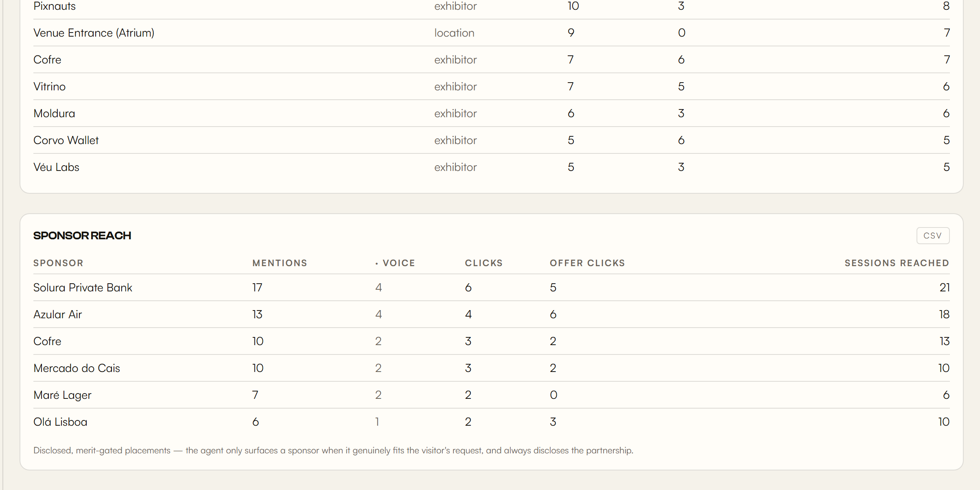Click the disclosed merit-gated placements footnote
Viewport: 980px width, 490px height.
pyautogui.click(x=333, y=451)
